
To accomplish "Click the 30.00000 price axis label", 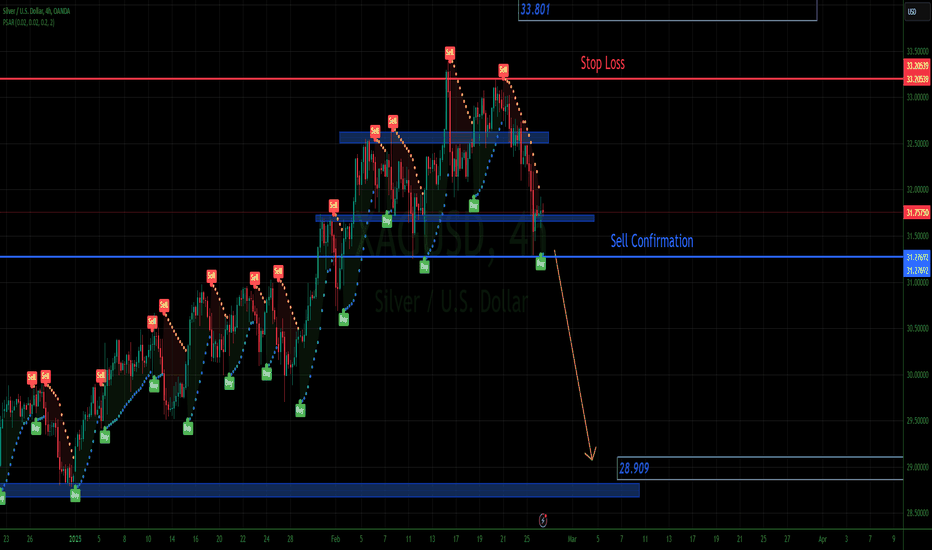I will [917, 375].
